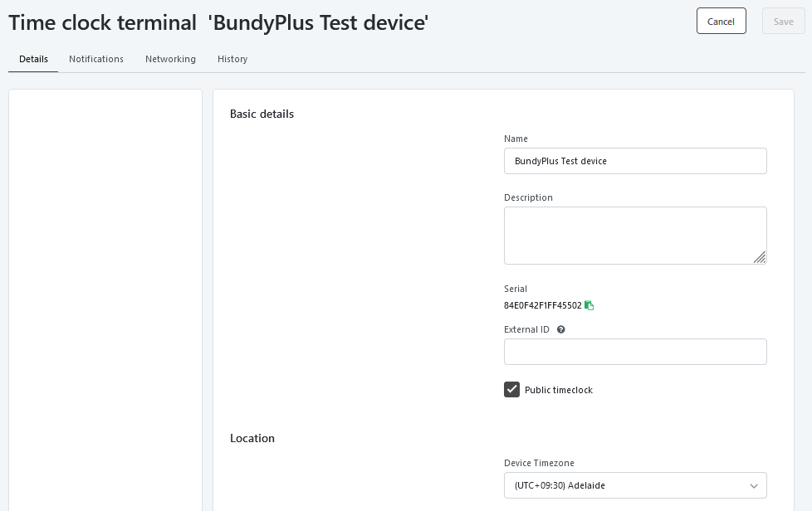Screen dimensions: 812x511
Task: Expand timezone list via chevron arrow
Action: tap(754, 485)
